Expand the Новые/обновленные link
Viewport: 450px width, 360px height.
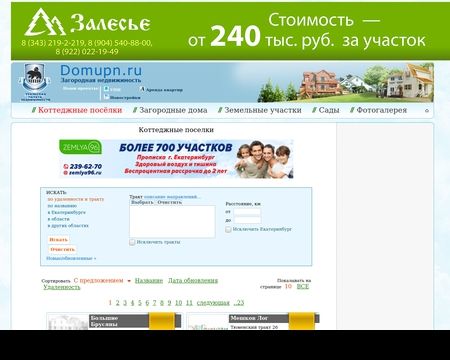[x=71, y=258]
